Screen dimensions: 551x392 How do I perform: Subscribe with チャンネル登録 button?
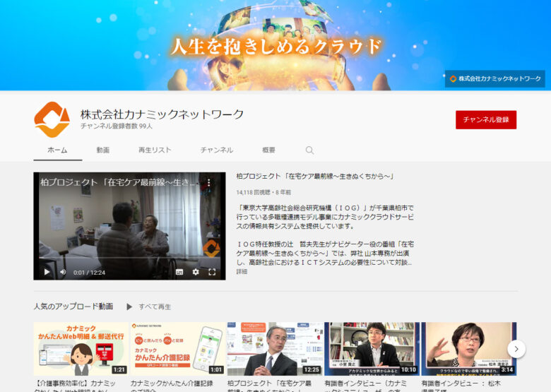(486, 120)
